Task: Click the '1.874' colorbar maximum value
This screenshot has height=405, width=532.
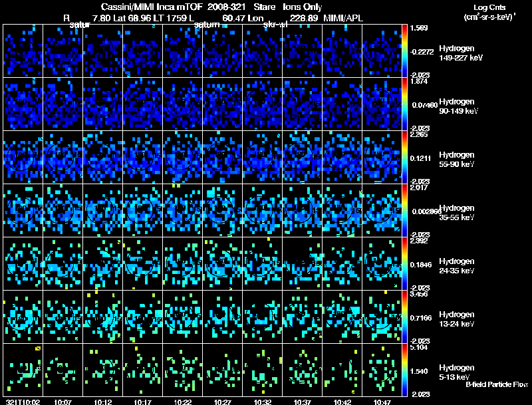Action: pos(419,81)
